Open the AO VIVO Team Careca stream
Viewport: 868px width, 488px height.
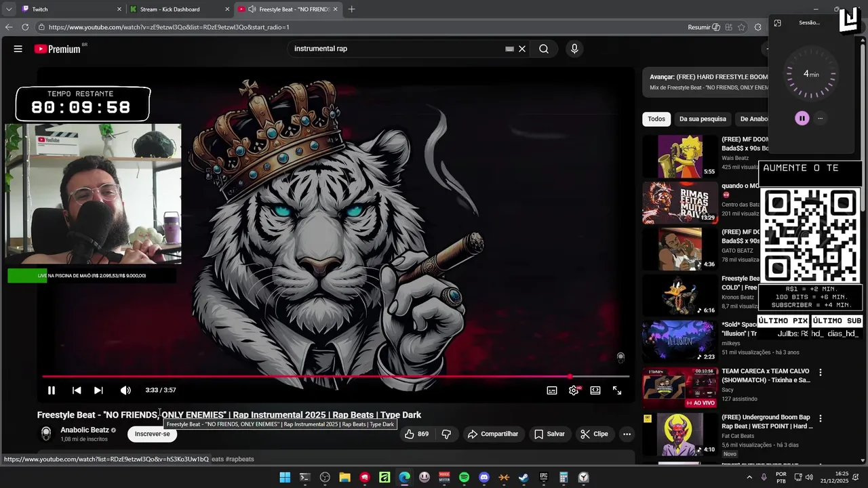(x=680, y=387)
